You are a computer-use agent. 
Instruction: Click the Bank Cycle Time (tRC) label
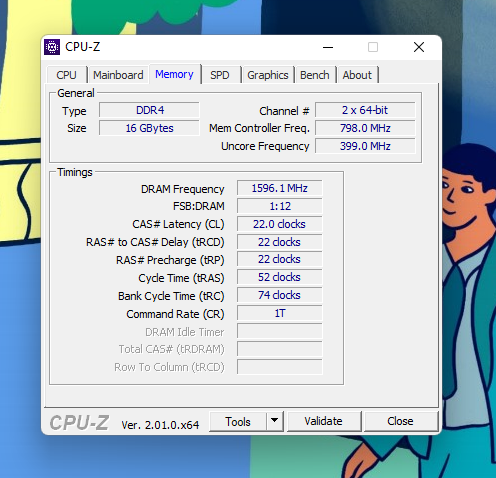click(x=171, y=296)
